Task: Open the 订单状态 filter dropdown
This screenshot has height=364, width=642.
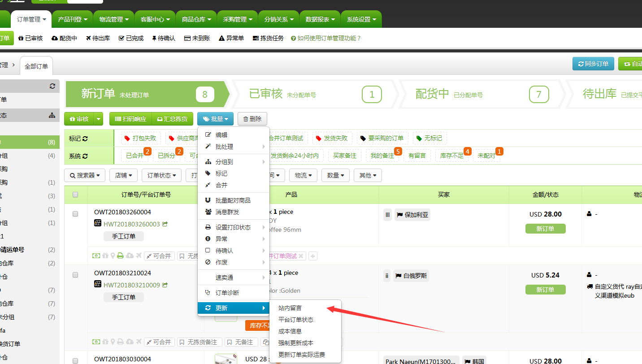Action: pos(162,175)
